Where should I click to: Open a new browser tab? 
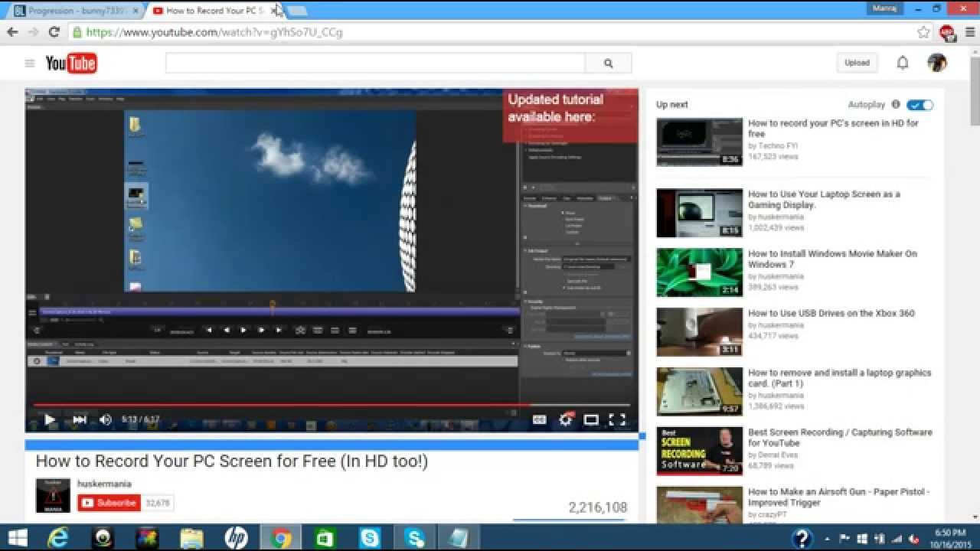pyautogui.click(x=297, y=11)
